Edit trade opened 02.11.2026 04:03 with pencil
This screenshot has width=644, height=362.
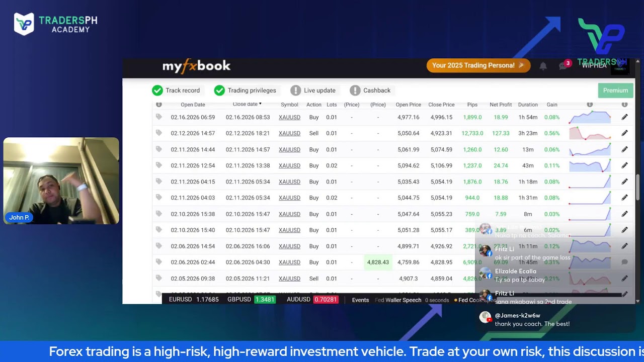coord(624,198)
